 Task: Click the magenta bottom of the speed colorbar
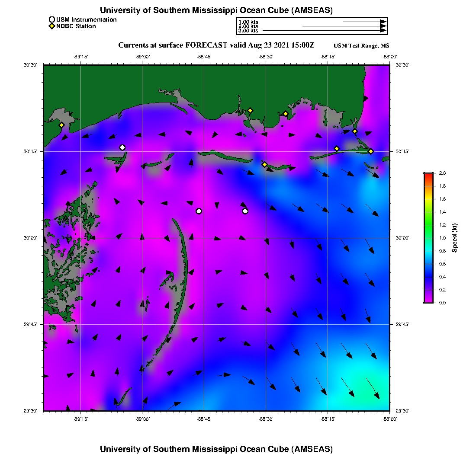point(429,301)
